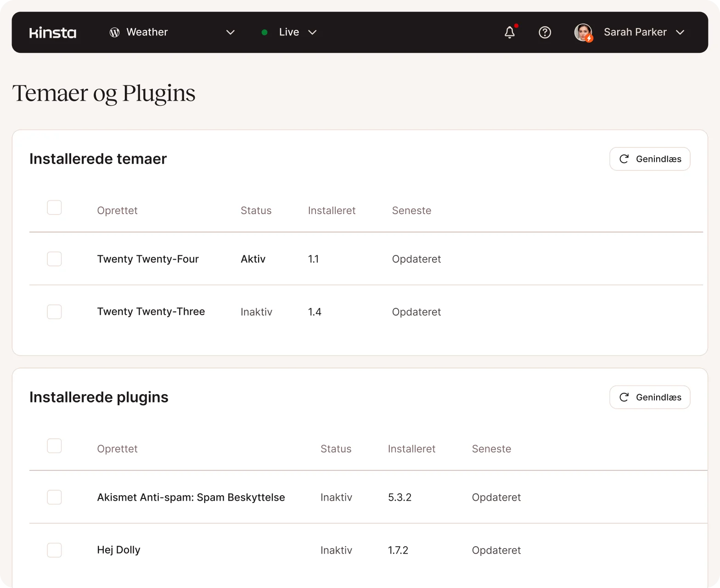This screenshot has width=720, height=588.
Task: Open the notifications bell
Action: (509, 32)
